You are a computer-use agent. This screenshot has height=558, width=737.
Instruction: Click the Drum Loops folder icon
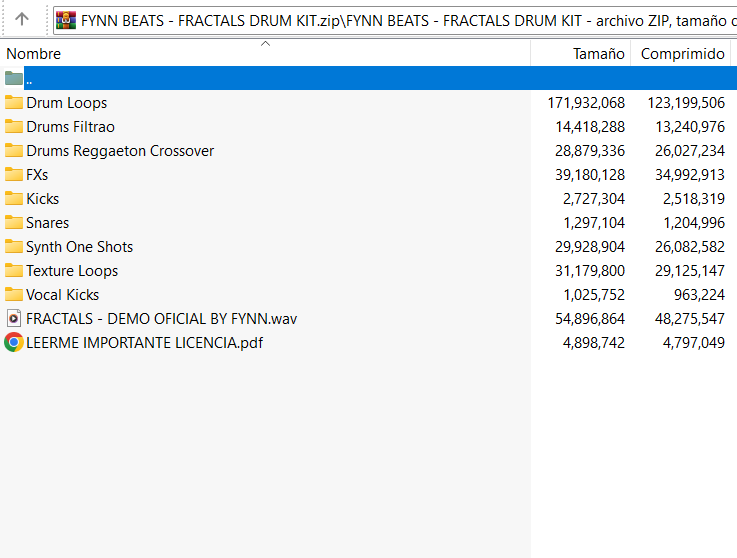click(14, 102)
